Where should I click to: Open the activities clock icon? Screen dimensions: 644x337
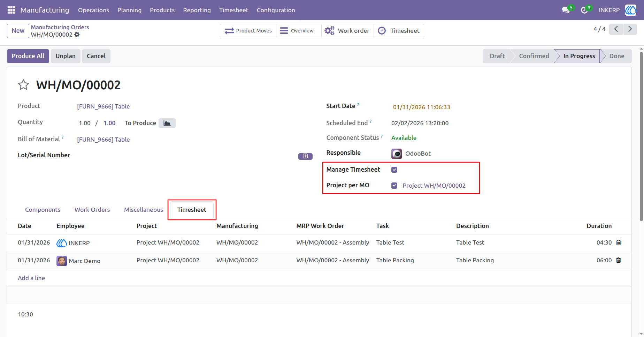point(584,10)
